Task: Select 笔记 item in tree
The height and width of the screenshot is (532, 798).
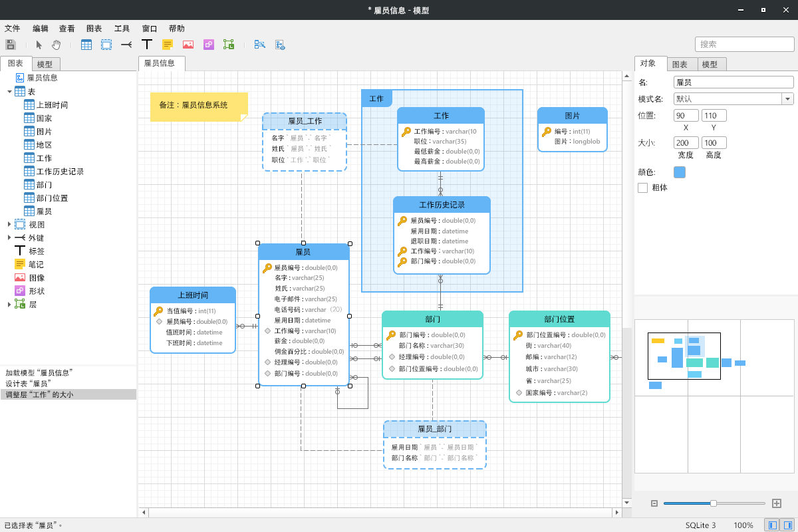Action: coord(36,265)
